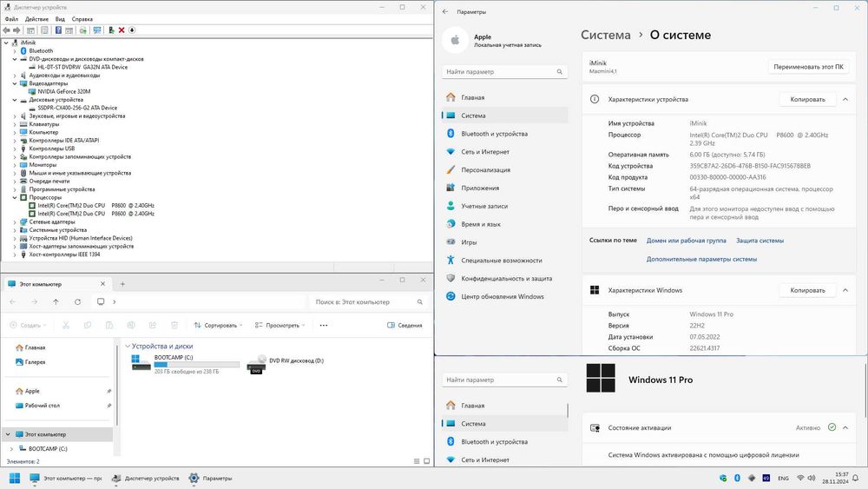Screen dimensions: 868x489
Task: Open Время и язык in Settings sidebar
Action: (x=505, y=224)
